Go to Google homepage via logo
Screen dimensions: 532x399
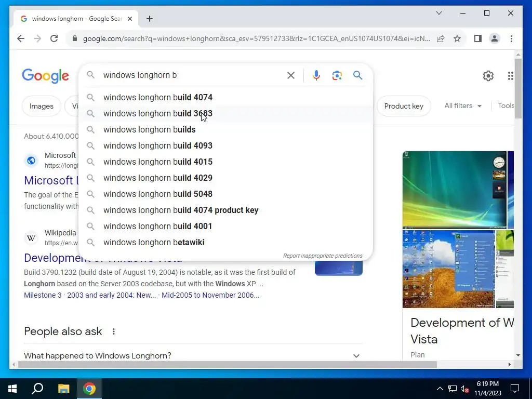click(46, 76)
